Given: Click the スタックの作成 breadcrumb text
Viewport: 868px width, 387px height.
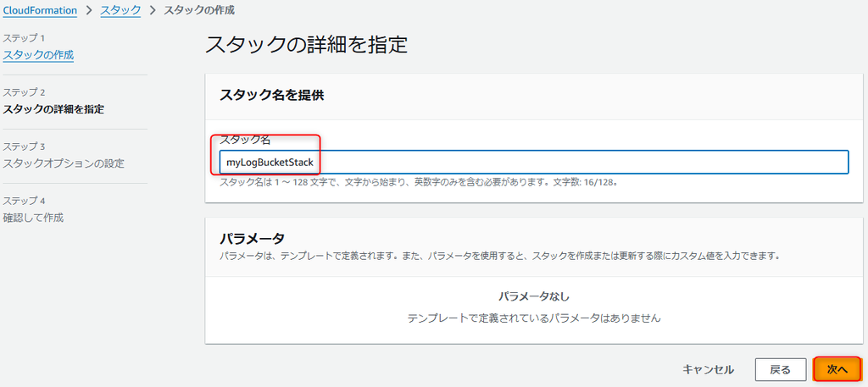Looking at the screenshot, I should 198,10.
